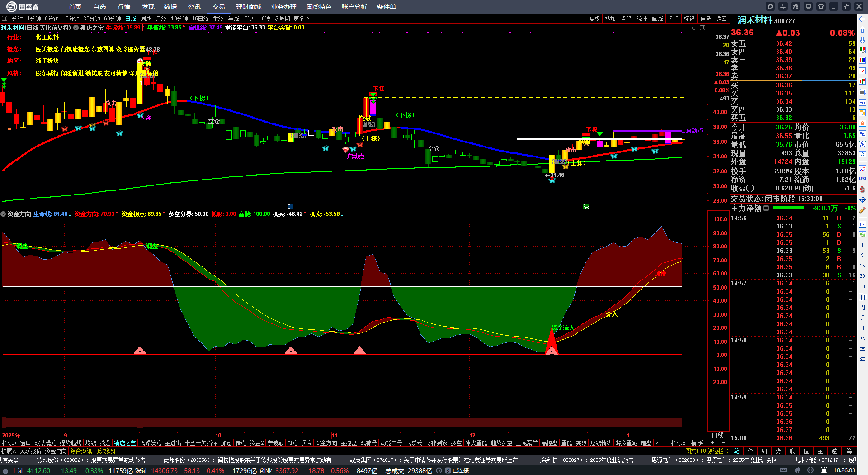Click the down arrow in right sidebar

tap(863, 40)
